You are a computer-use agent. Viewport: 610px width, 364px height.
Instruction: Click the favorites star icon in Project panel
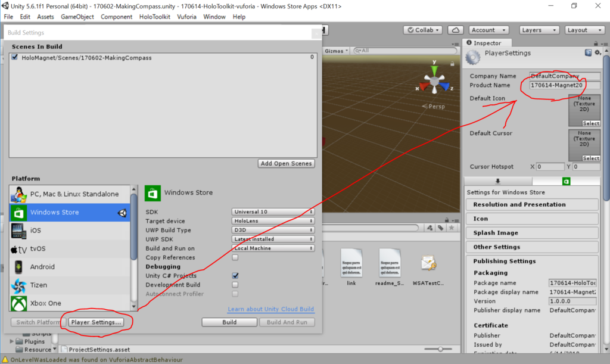452,228
